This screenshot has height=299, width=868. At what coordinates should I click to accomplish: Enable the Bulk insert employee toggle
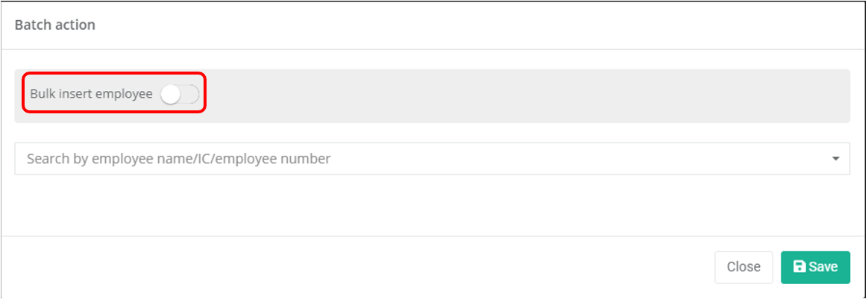[180, 94]
